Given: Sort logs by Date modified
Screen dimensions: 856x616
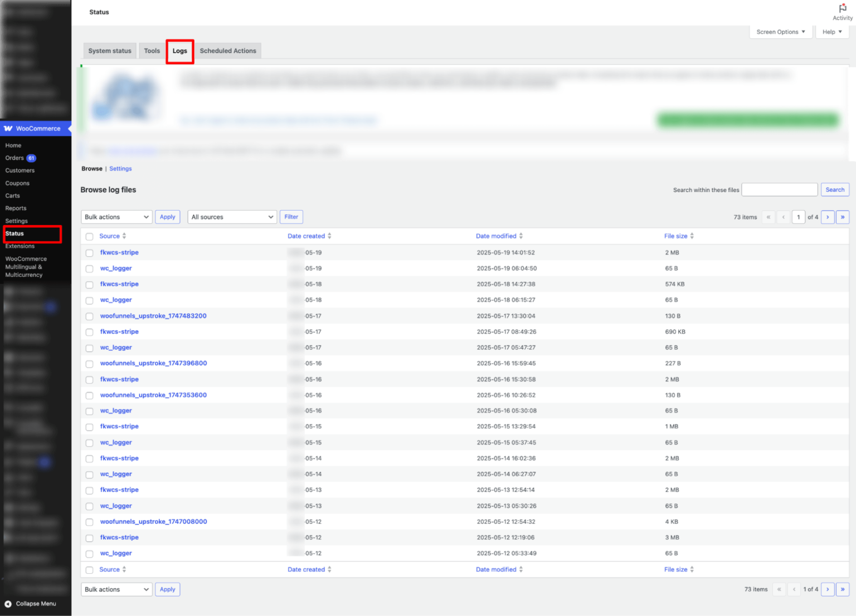Looking at the screenshot, I should (x=495, y=236).
